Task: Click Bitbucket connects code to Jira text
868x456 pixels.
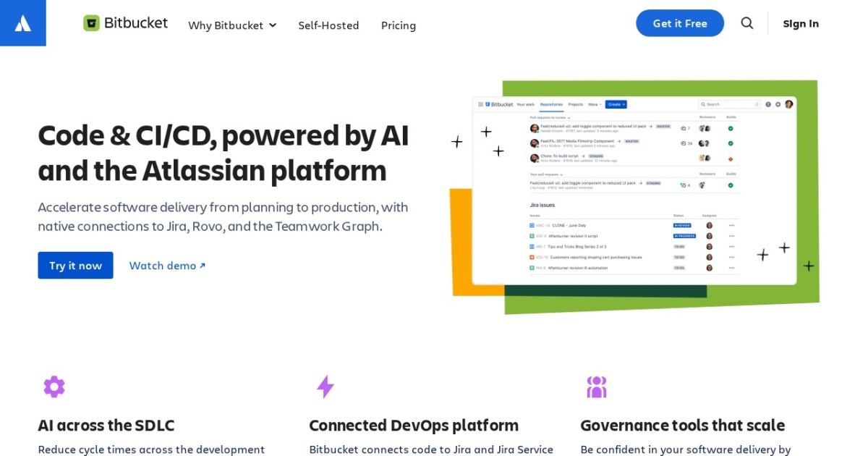Action: 431,449
